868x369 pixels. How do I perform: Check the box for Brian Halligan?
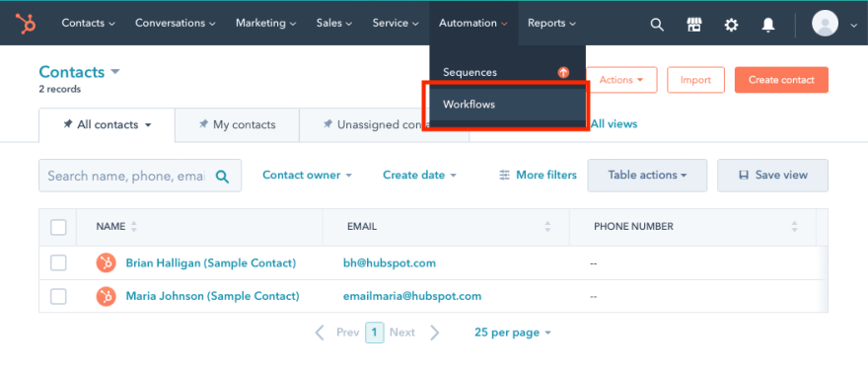tap(58, 263)
